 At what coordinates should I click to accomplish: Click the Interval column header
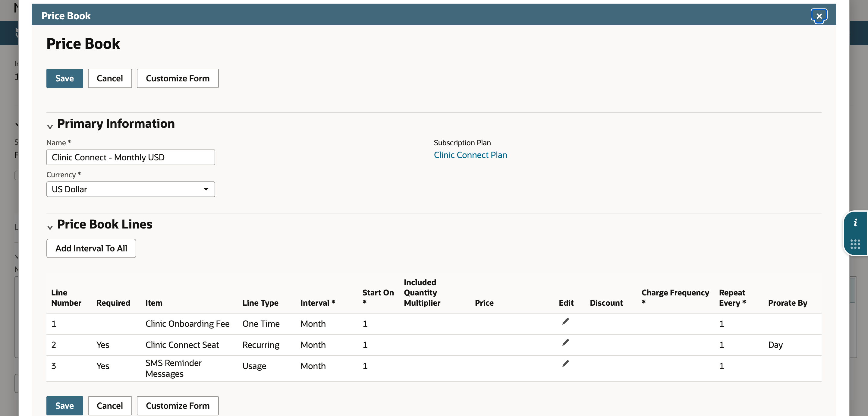(318, 303)
